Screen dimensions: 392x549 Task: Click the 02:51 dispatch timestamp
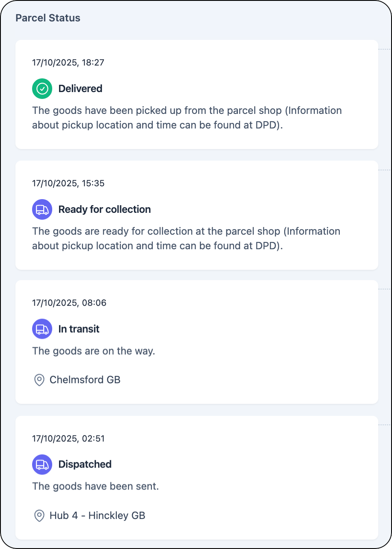click(68, 439)
